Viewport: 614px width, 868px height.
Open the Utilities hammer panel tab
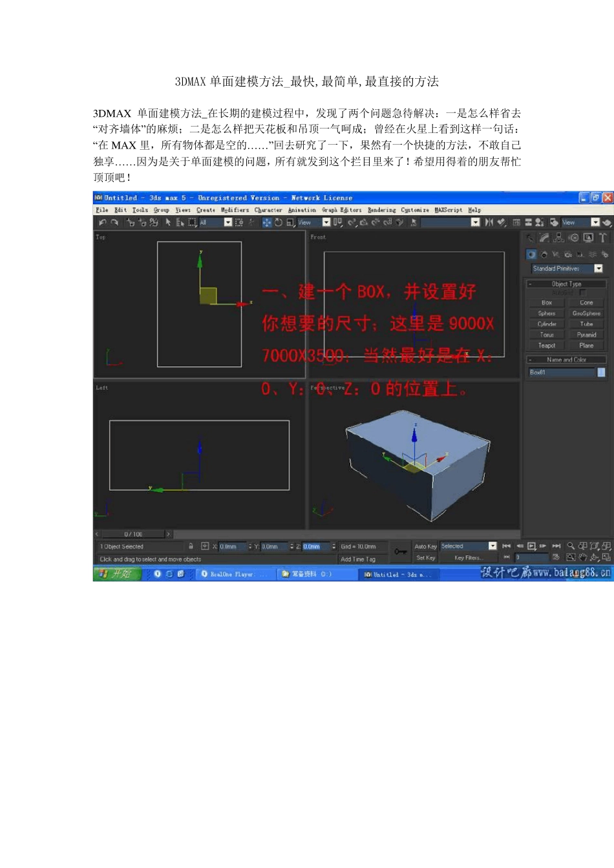click(x=603, y=238)
